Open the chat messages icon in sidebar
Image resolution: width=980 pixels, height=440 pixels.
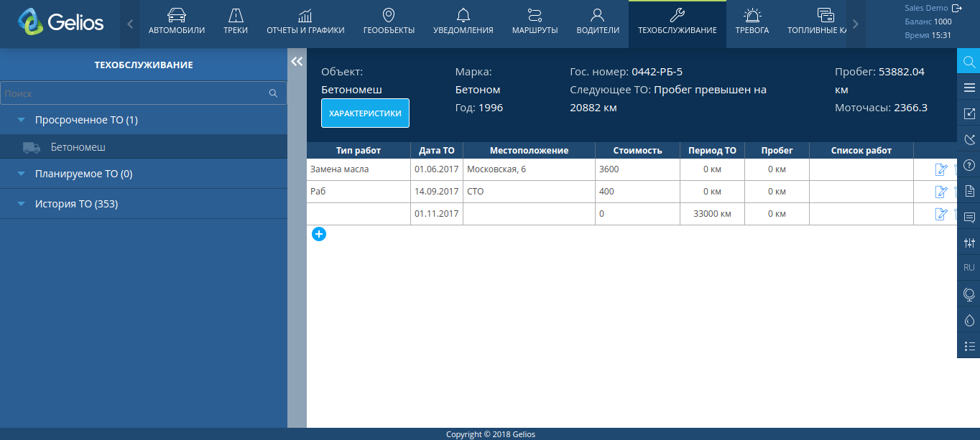pos(969,217)
